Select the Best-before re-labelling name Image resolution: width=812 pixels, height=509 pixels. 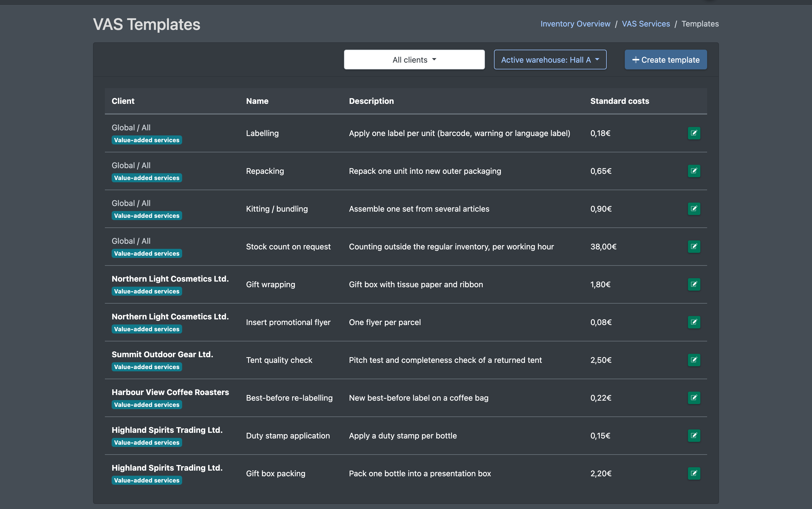(x=289, y=398)
